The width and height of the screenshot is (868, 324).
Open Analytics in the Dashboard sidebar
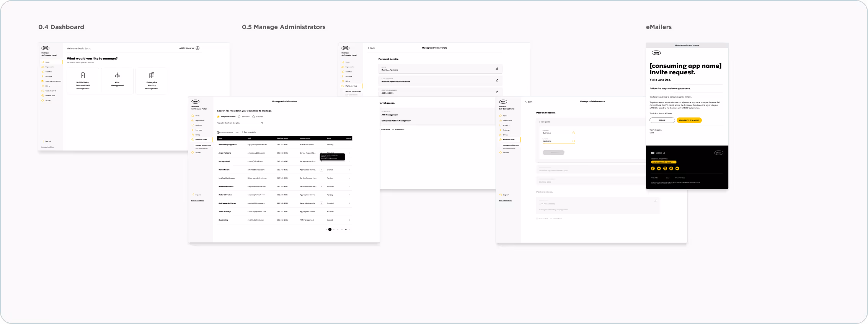47,72
